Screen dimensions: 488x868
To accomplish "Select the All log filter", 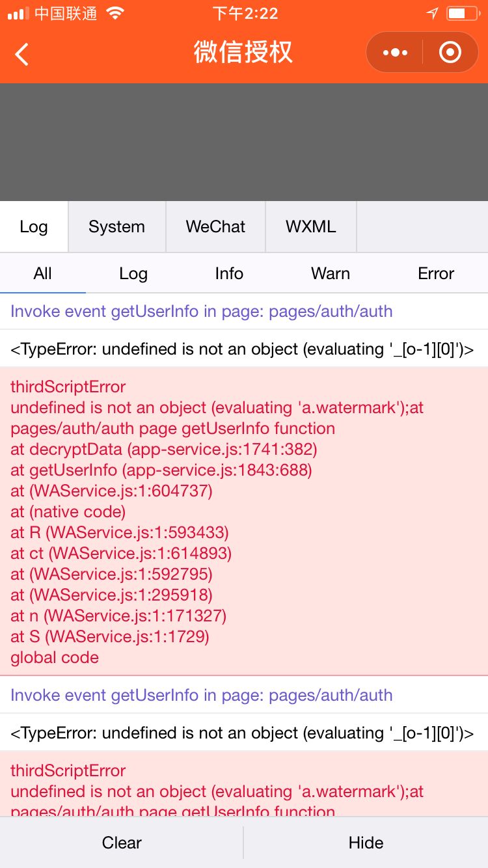I will pos(43,273).
